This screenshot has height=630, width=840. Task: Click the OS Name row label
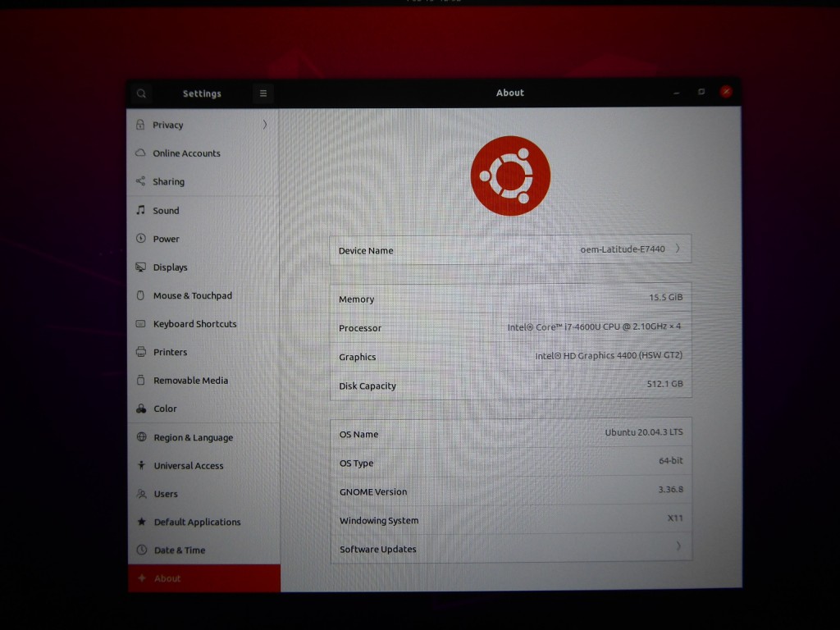coord(359,435)
